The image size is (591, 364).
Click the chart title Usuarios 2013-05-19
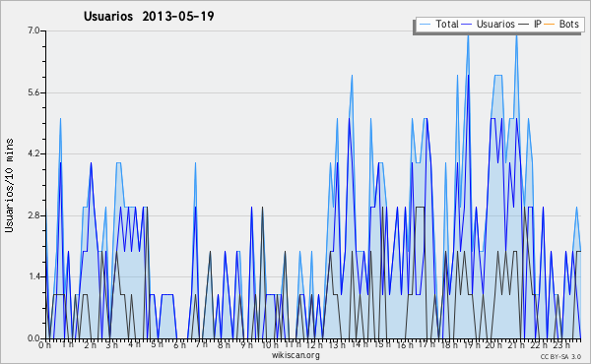pos(149,16)
